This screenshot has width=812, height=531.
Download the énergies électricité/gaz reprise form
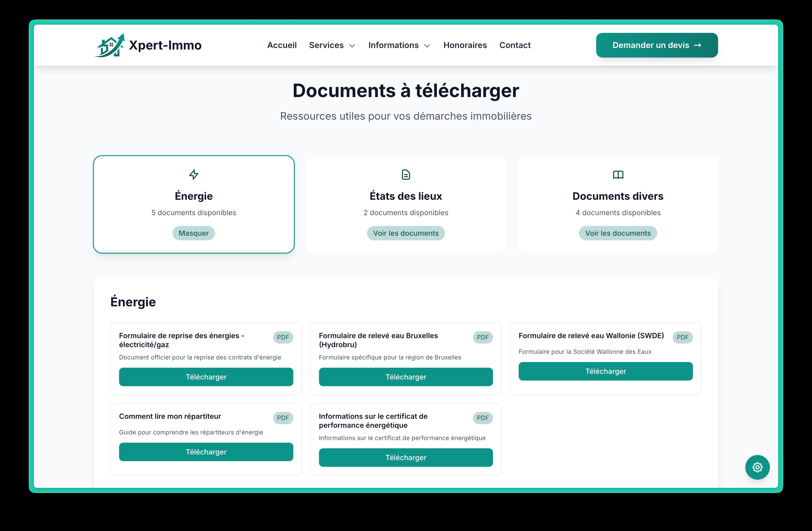click(x=206, y=377)
